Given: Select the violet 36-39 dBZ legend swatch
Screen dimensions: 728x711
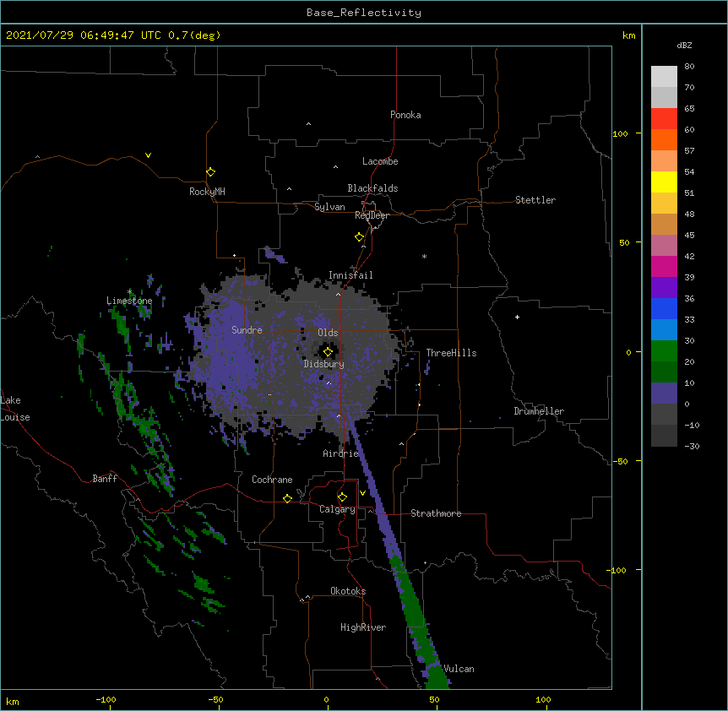Looking at the screenshot, I should click(664, 288).
